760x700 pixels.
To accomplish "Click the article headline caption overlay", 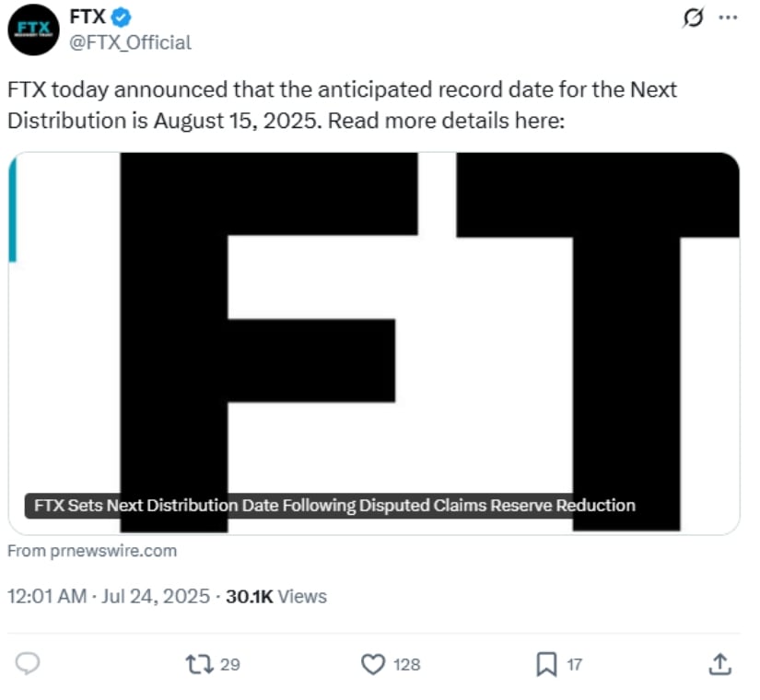I will click(x=334, y=506).
